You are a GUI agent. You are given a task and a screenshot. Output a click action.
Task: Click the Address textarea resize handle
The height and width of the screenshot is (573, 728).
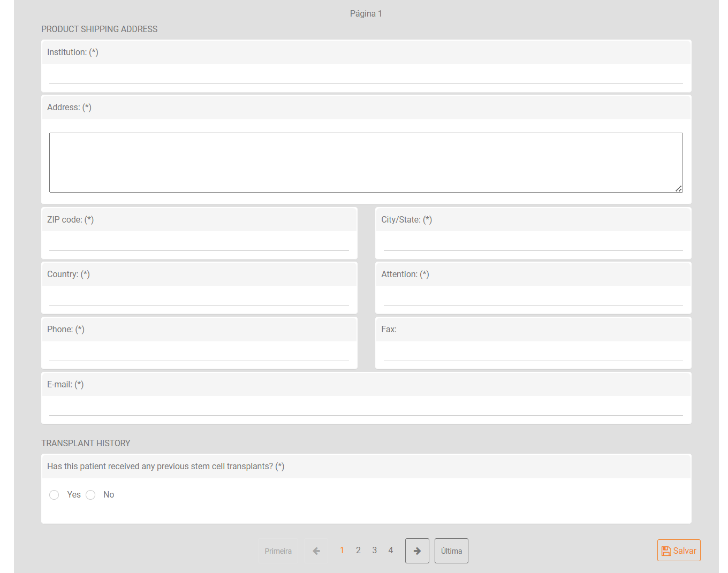679,188
